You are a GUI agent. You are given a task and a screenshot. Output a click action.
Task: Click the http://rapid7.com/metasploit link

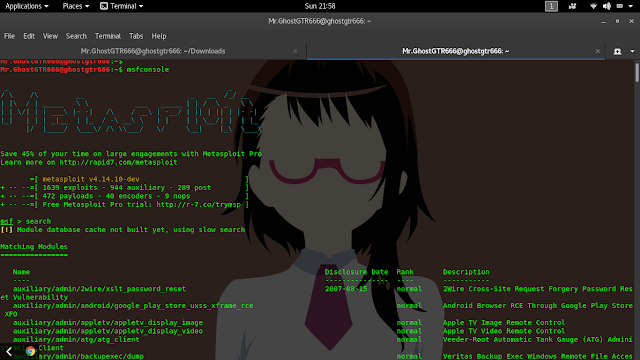click(x=118, y=162)
